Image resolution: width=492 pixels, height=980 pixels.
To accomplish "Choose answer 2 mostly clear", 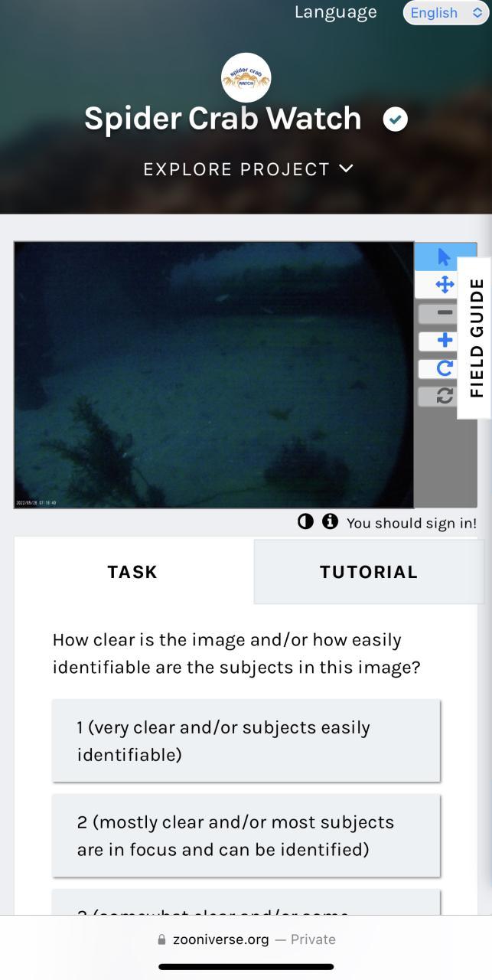I will tap(246, 835).
